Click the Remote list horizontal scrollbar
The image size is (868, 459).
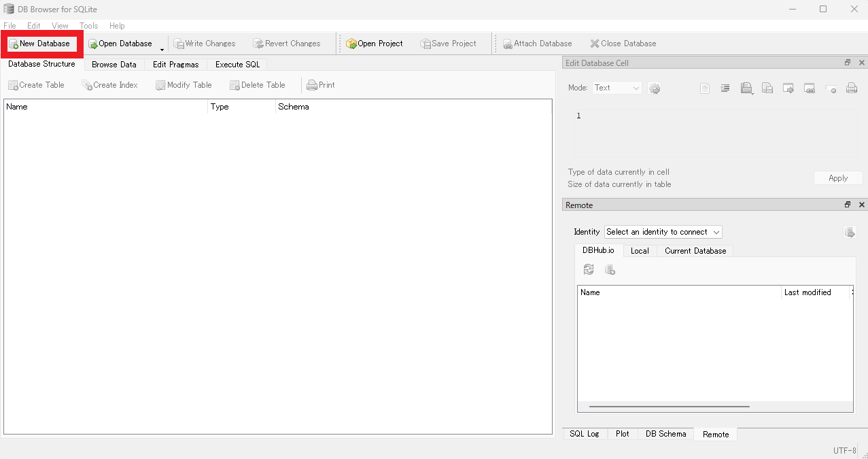pos(670,407)
